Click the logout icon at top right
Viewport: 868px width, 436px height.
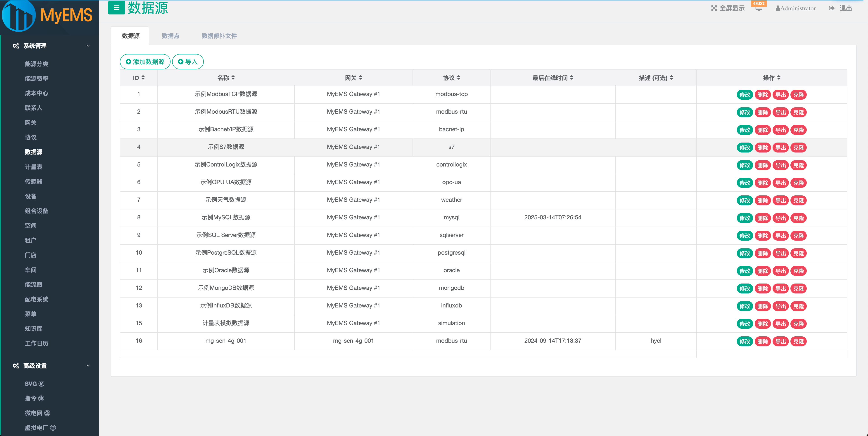pyautogui.click(x=832, y=8)
